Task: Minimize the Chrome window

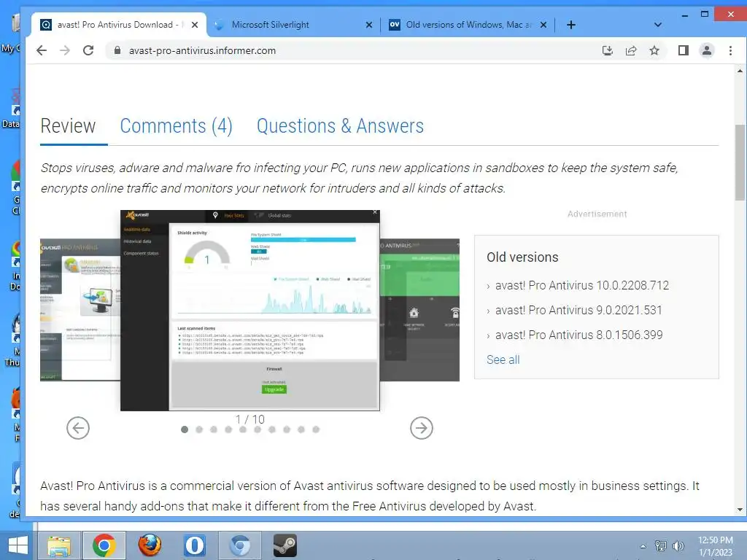Action: 684,15
